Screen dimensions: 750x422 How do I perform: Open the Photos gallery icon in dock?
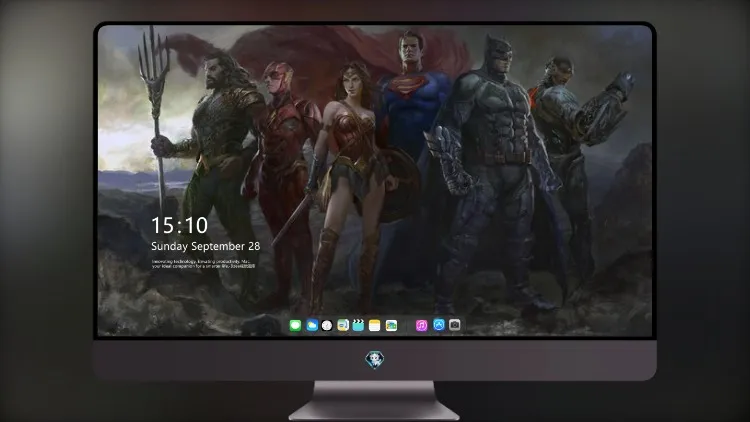(x=391, y=326)
